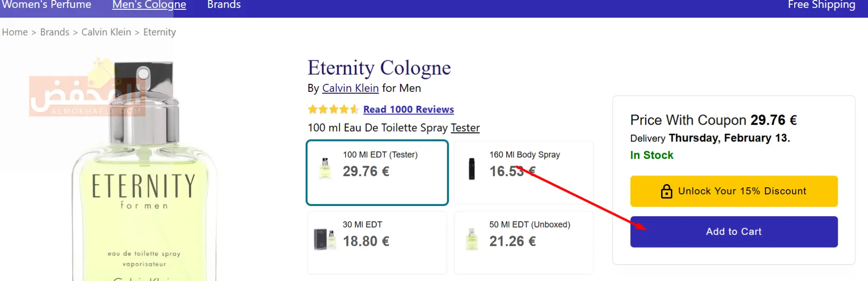Choose the 30 Ml EDT size option
The width and height of the screenshot is (868, 281).
point(377,242)
